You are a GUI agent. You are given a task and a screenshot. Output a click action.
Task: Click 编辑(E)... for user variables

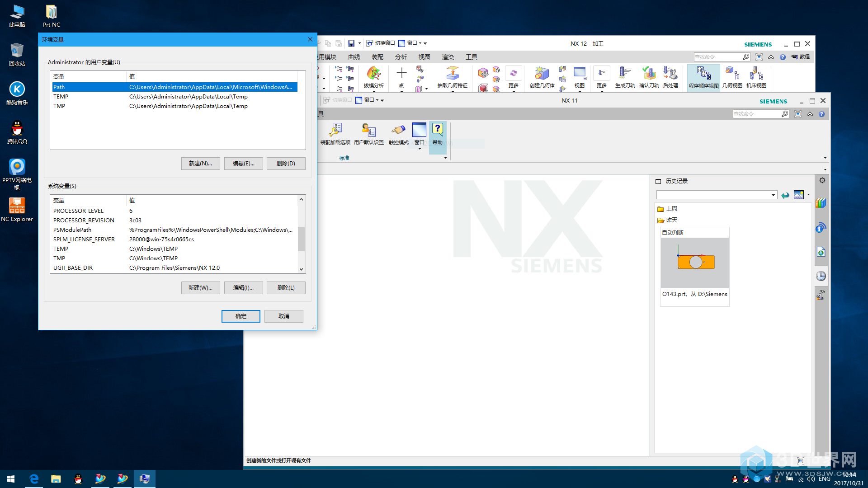[x=243, y=164]
